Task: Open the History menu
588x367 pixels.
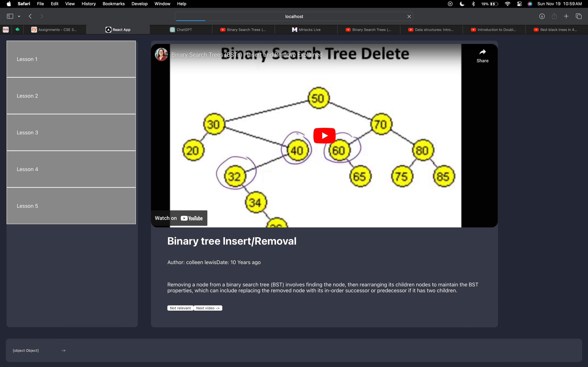Action: 88,4
